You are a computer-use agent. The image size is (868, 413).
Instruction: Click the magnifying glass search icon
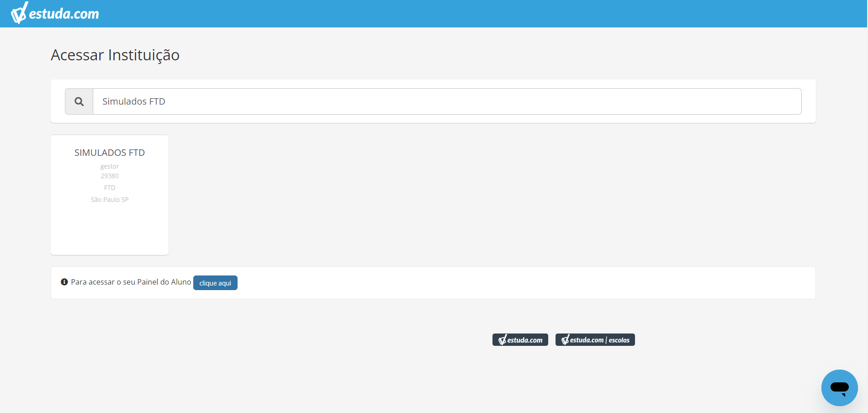click(x=79, y=101)
